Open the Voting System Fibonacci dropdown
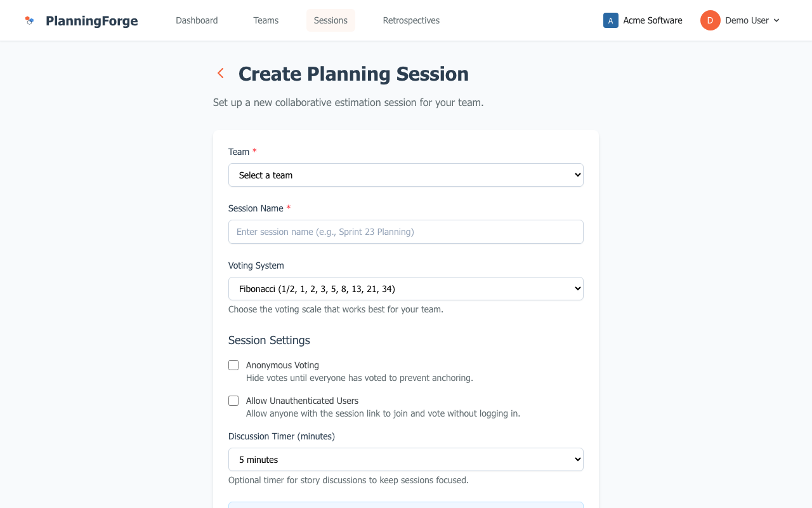Image resolution: width=812 pixels, height=508 pixels. click(405, 288)
